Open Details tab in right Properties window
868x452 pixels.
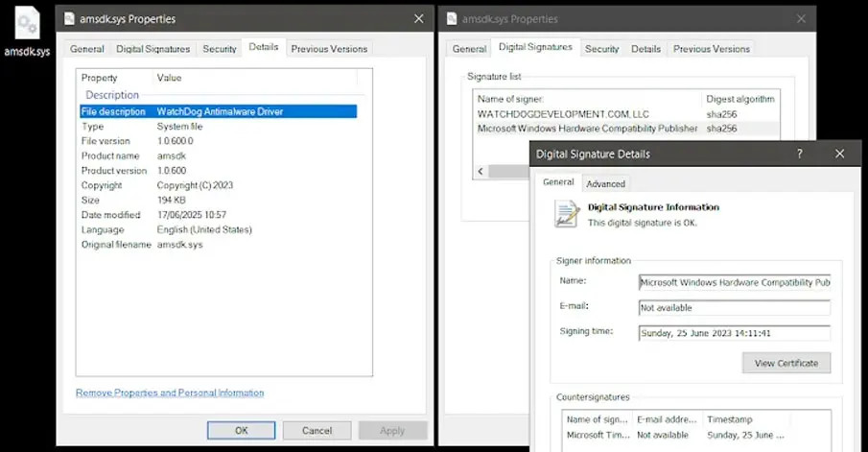click(645, 49)
